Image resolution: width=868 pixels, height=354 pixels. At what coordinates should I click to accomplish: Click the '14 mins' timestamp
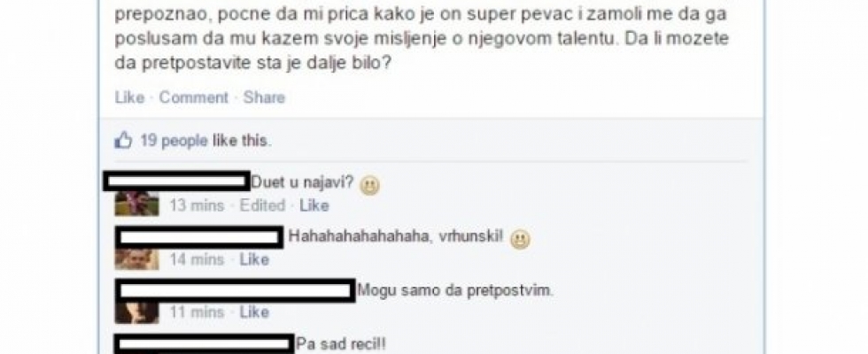click(197, 259)
